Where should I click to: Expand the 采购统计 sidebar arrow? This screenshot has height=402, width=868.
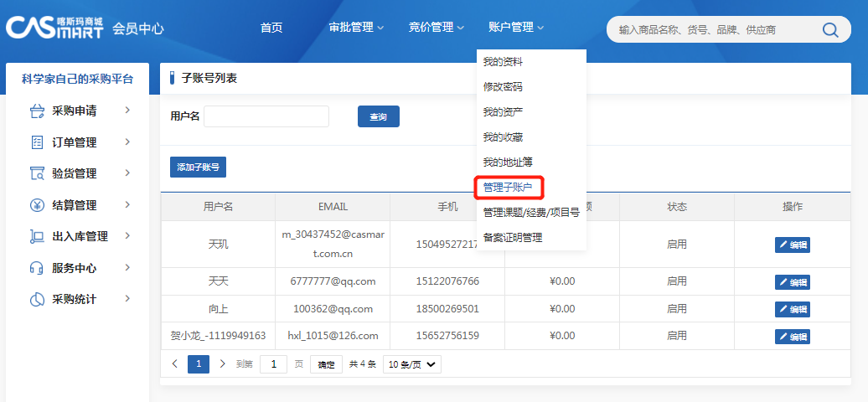point(127,298)
